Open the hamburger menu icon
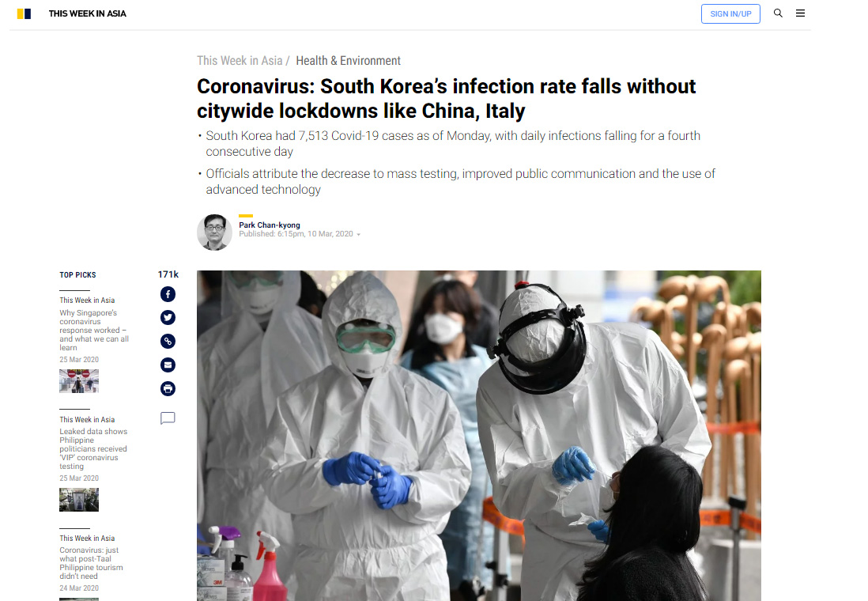Image resolution: width=868 pixels, height=601 pixels. (x=800, y=13)
